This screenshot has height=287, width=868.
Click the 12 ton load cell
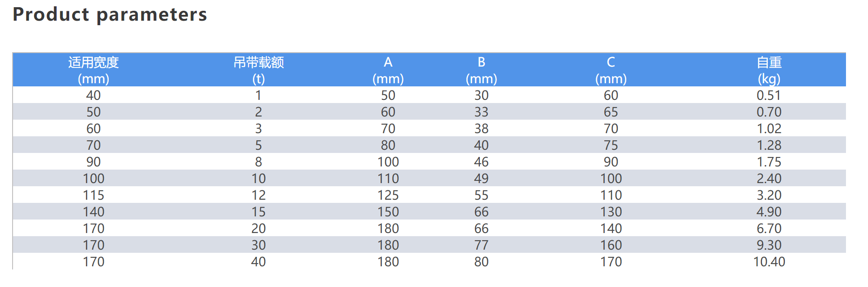[x=258, y=195]
